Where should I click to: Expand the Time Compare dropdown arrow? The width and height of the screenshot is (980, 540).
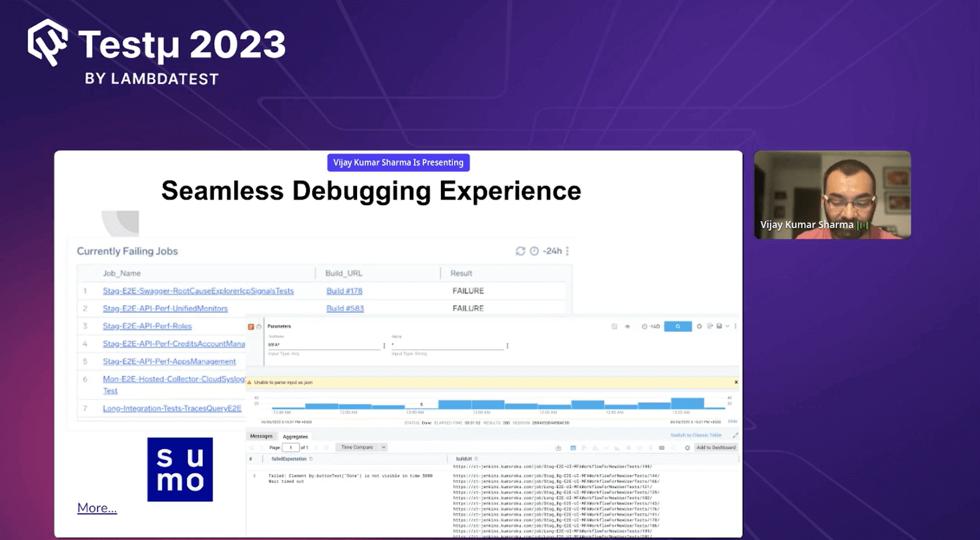[383, 448]
